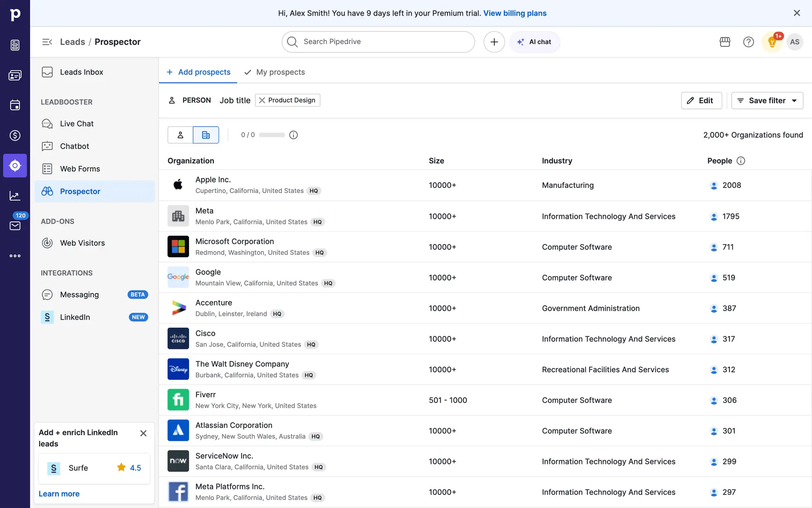Open More options ellipsis in left rail
Screen dimensions: 812x508
(15, 256)
